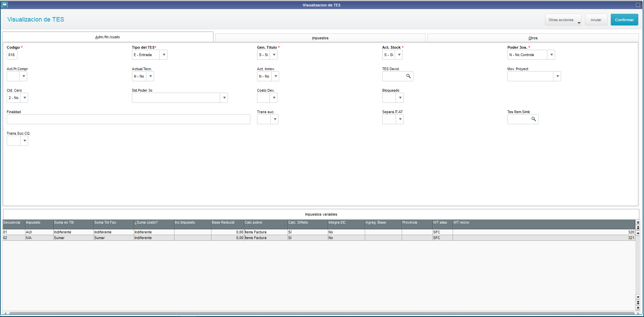Open the Separa.IT.AT dropdown
This screenshot has height=317, width=644.
tap(400, 119)
